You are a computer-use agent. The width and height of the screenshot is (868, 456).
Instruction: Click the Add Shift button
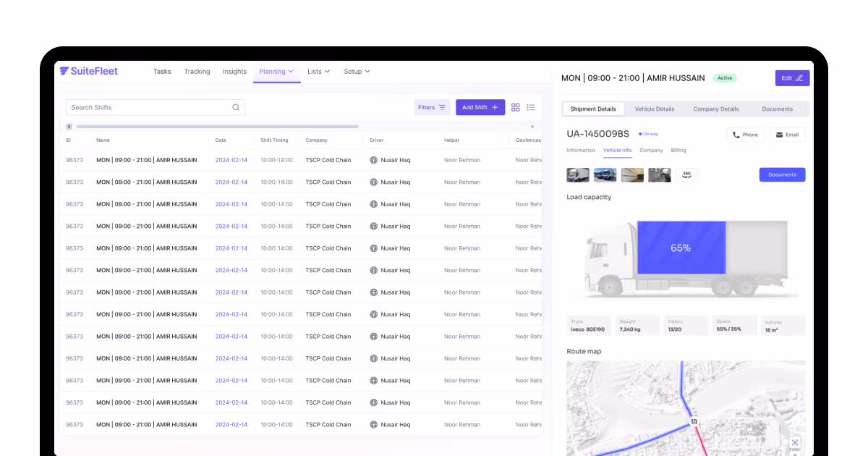(x=480, y=107)
